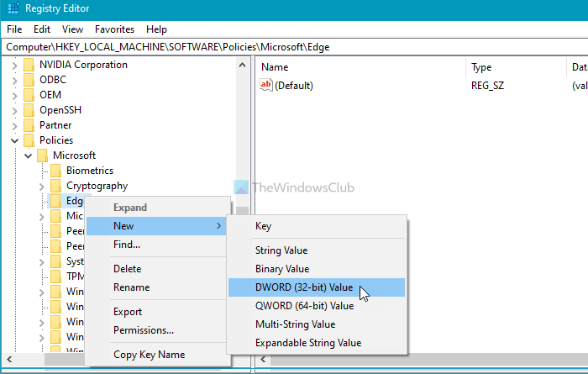588x374 pixels.
Task: Create a new Expandable String Value
Action: (317, 343)
